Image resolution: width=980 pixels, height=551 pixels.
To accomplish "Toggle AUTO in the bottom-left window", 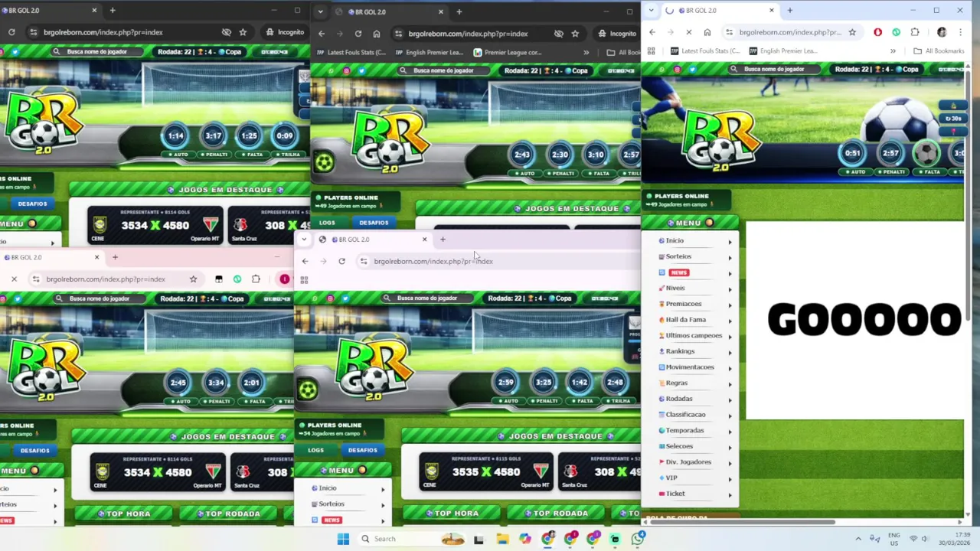I will [x=180, y=401].
